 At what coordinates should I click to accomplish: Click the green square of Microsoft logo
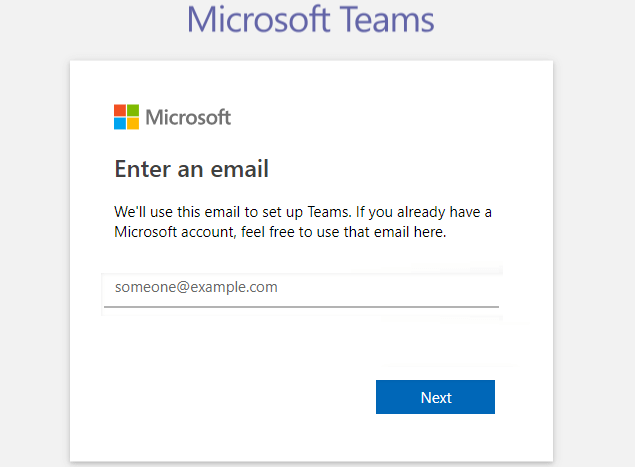pos(133,111)
